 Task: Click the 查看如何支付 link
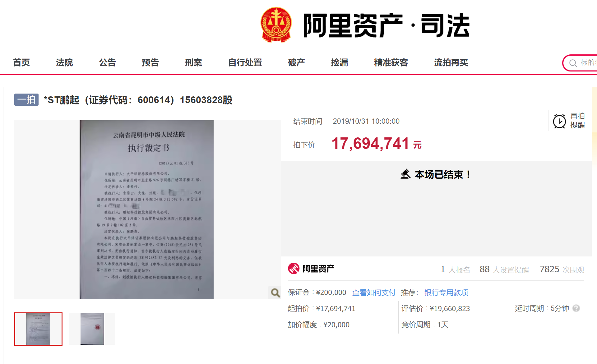point(374,293)
